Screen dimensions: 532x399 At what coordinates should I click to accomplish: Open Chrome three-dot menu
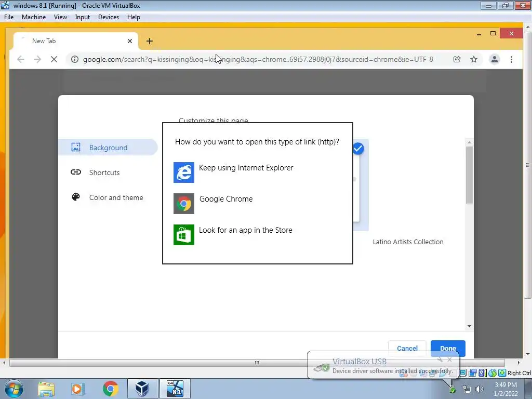coord(511,59)
